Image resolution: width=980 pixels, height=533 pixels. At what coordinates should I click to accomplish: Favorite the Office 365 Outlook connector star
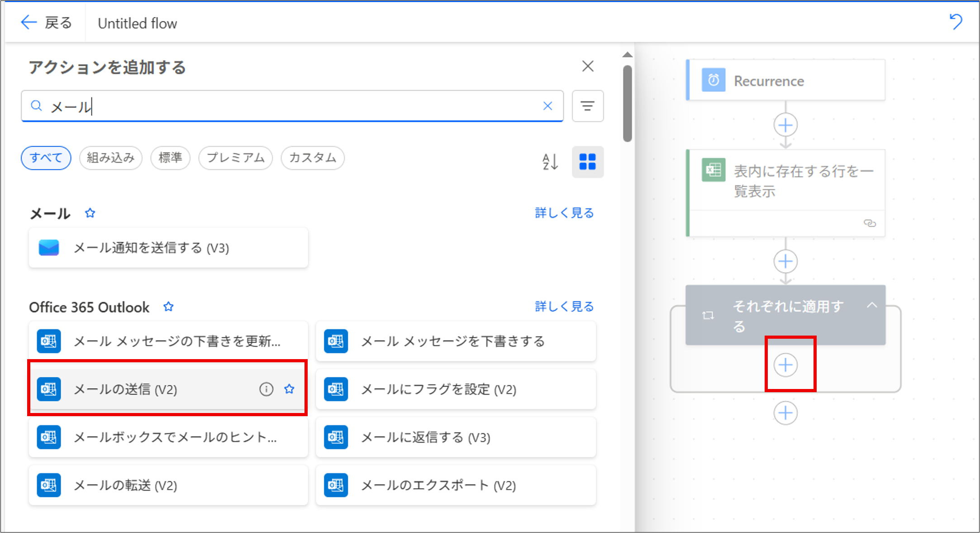(168, 307)
